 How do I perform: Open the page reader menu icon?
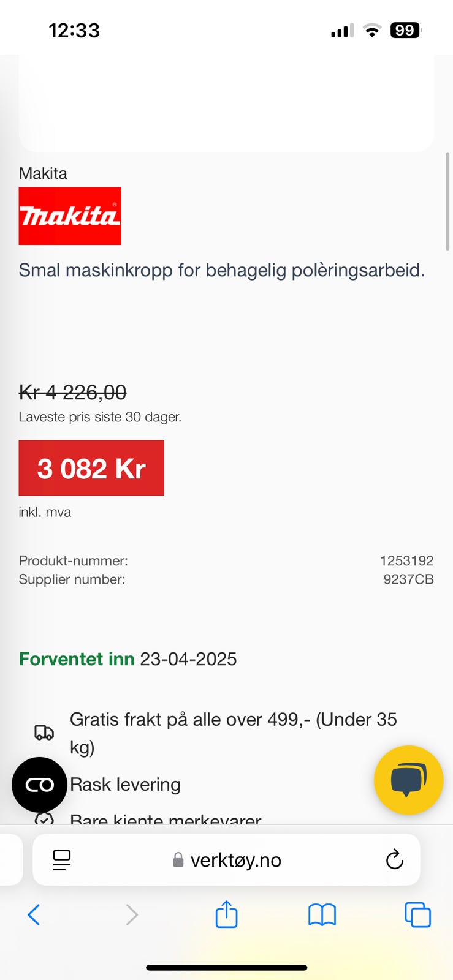coord(62,860)
